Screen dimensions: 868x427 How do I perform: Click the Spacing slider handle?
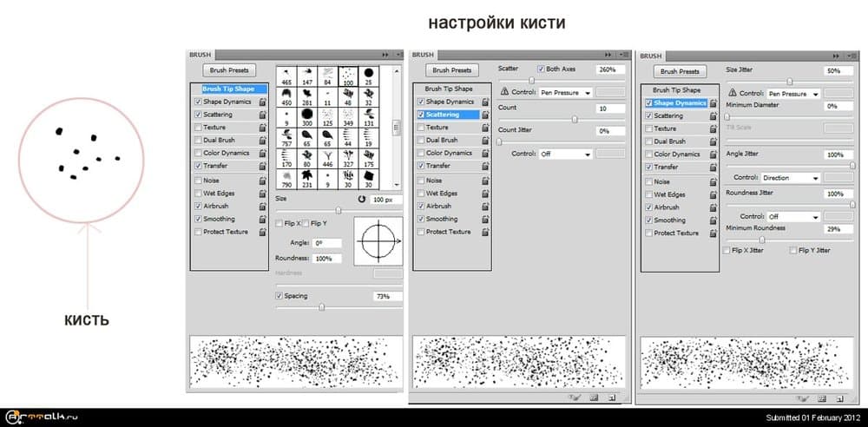tap(322, 307)
